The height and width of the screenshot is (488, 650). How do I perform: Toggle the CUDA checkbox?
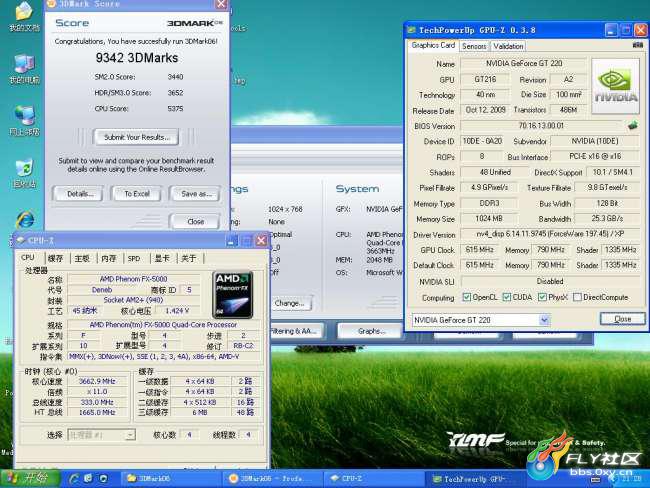[x=507, y=297]
